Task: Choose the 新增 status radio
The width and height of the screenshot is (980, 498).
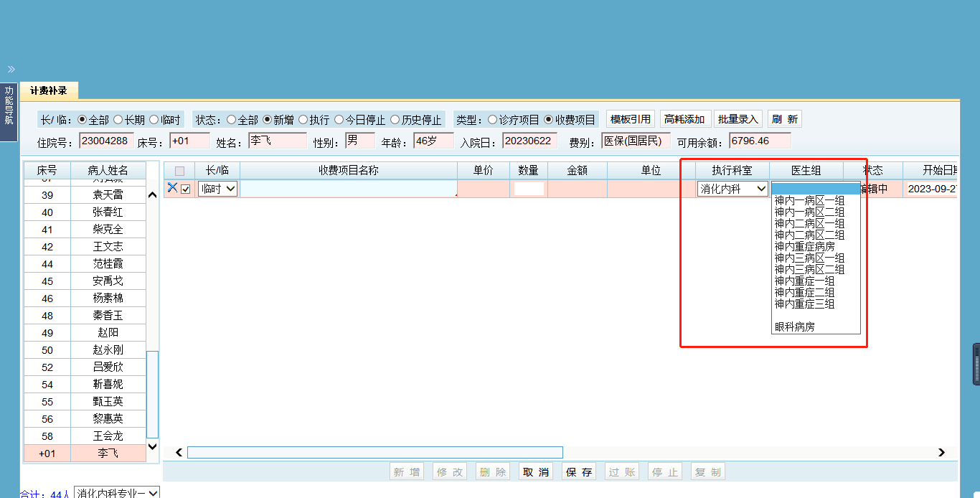Action: 267,120
